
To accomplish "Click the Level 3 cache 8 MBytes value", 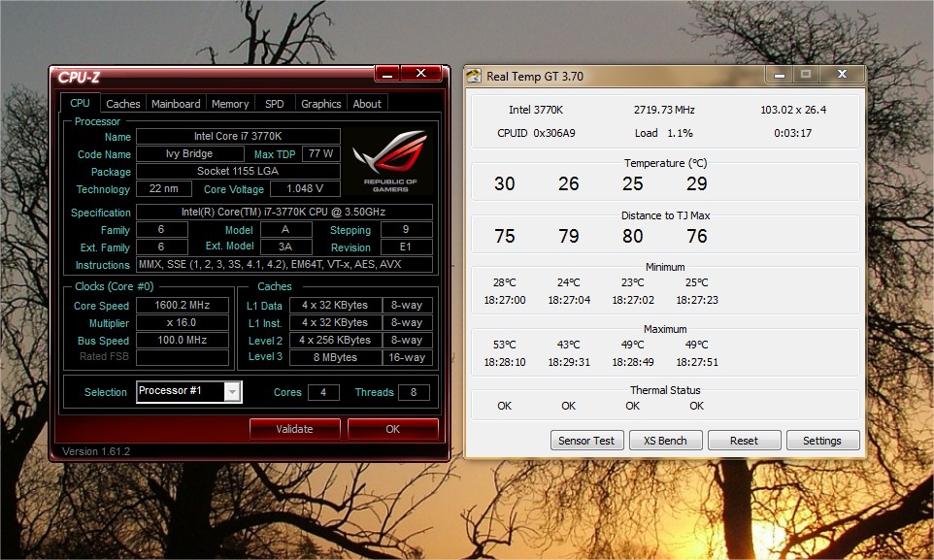I will click(335, 357).
